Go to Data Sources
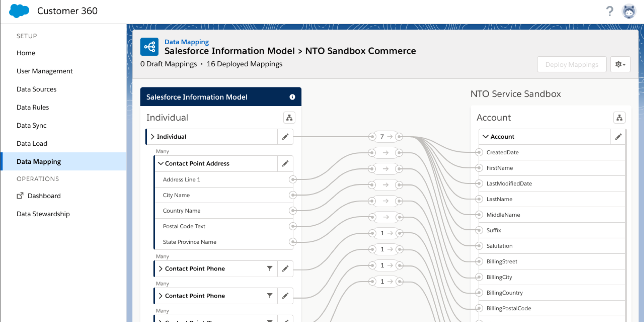644x322 pixels. click(36, 89)
